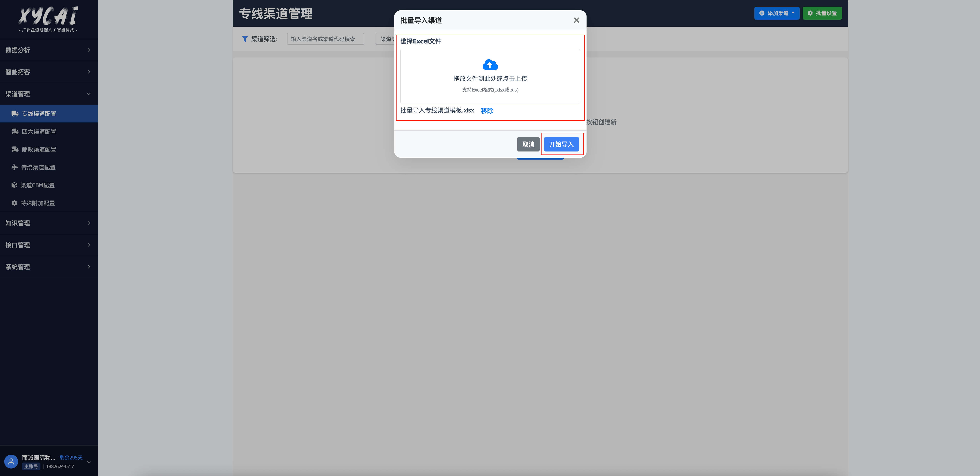The height and width of the screenshot is (476, 980).
Task: Expand the 智能拓客 sidebar menu
Action: pyautogui.click(x=49, y=72)
